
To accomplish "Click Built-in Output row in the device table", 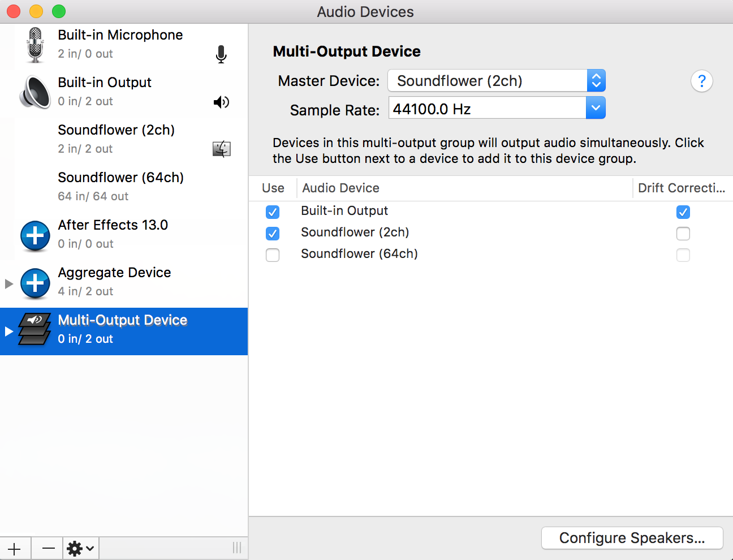I will 491,211.
